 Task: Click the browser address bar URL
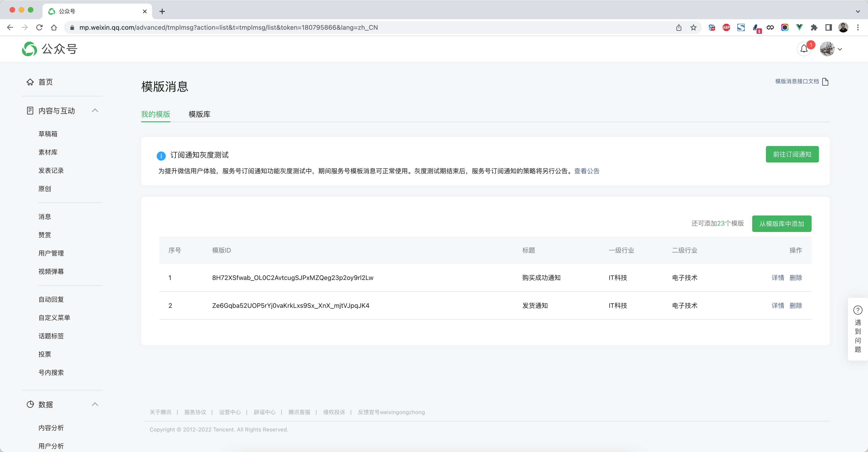coord(228,28)
